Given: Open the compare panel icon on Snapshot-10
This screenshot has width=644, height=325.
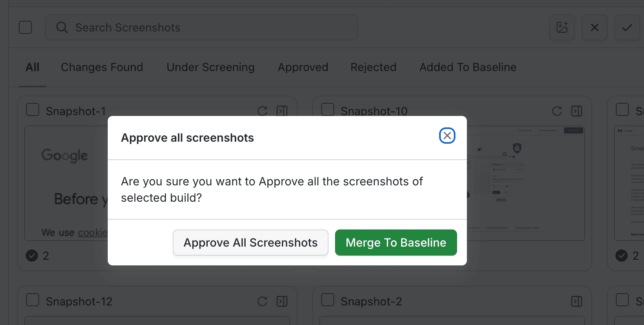Looking at the screenshot, I should pos(576,111).
